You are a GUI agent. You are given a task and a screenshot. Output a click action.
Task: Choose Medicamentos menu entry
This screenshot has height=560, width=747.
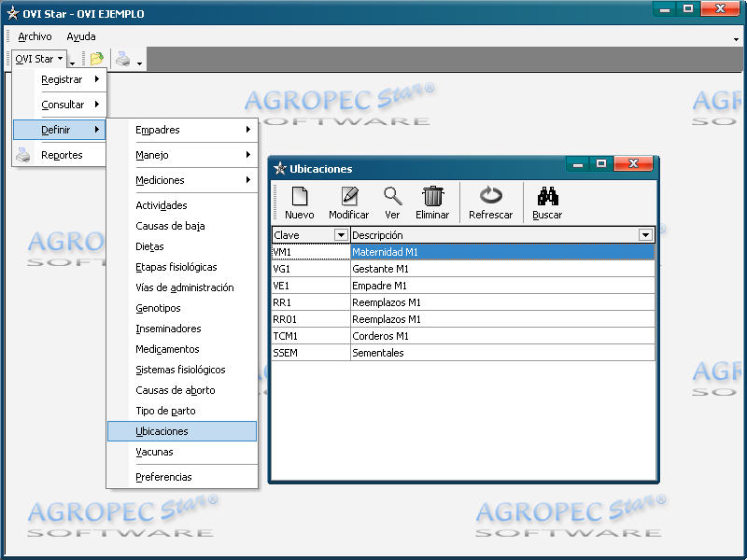pos(181,348)
